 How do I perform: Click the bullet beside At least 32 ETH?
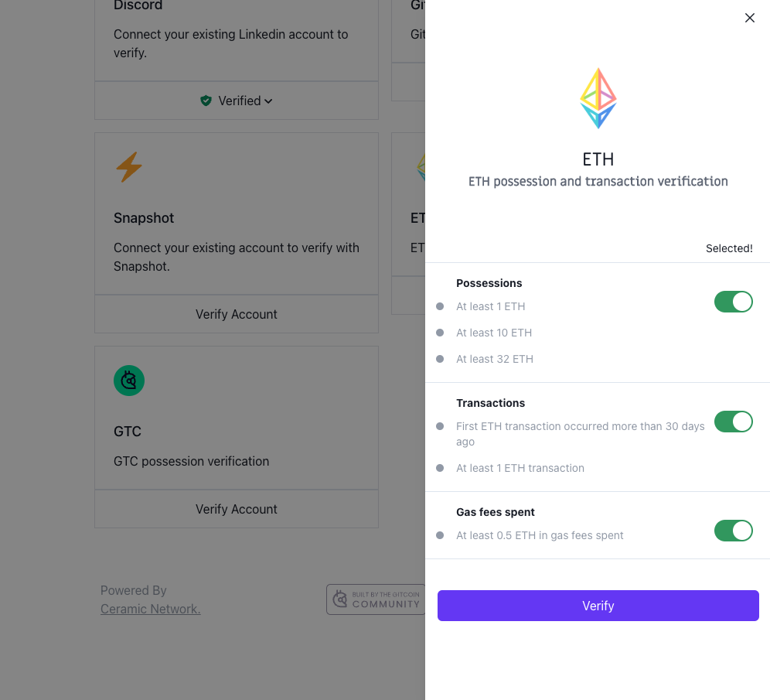[x=440, y=359]
